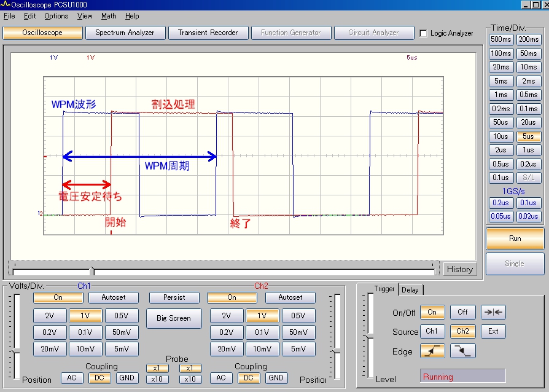Select the falling edge trigger icon
549x392 pixels.
[462, 351]
